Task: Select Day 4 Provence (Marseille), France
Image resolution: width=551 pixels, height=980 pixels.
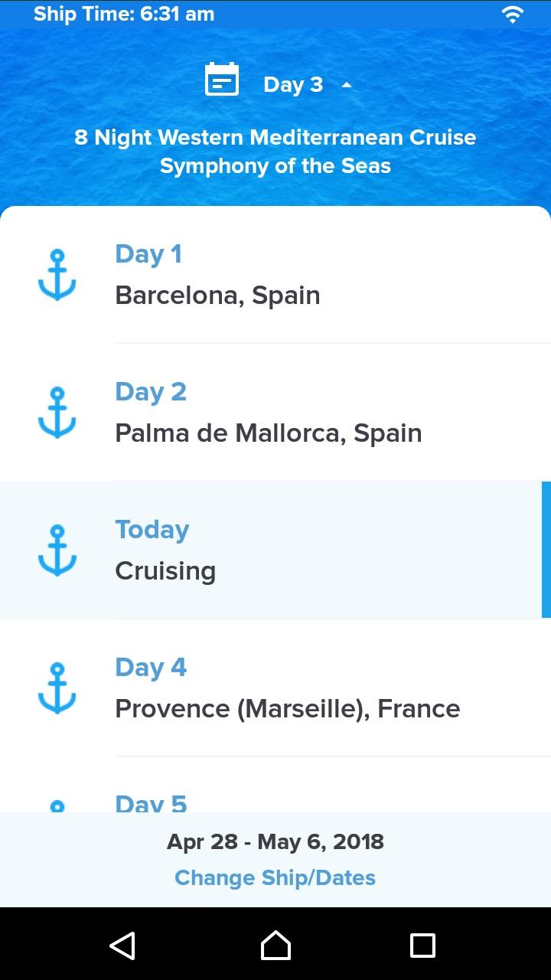Action: coord(287,708)
